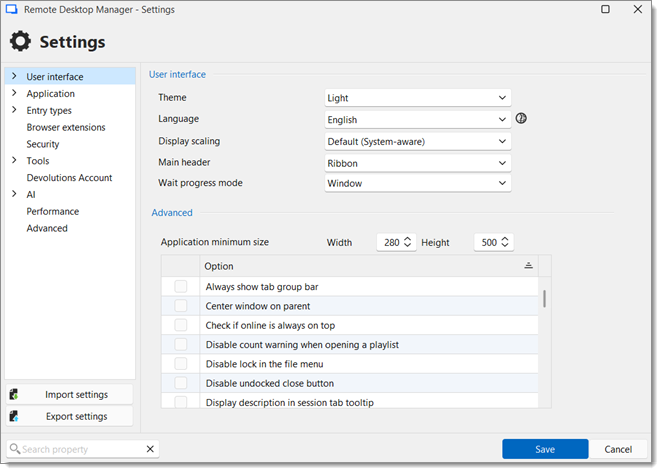This screenshot has height=474, width=662.
Task: Click the language help globe icon
Action: click(521, 119)
